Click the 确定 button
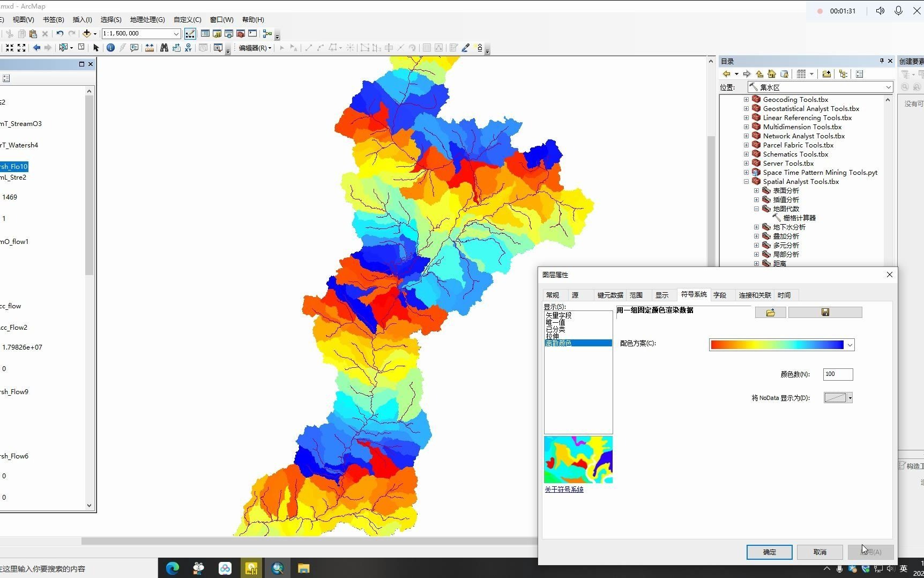Screen dimensions: 924x578 [x=769, y=552]
